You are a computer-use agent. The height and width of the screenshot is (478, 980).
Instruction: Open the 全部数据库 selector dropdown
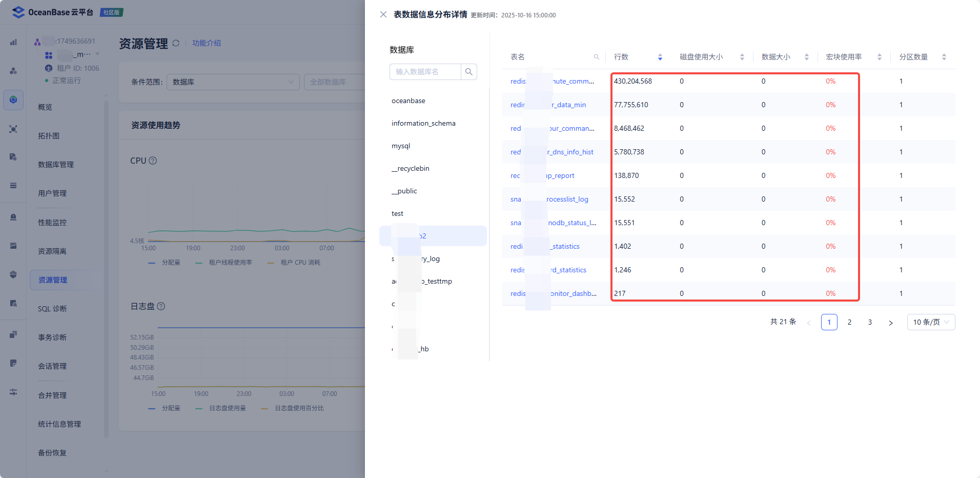click(333, 82)
